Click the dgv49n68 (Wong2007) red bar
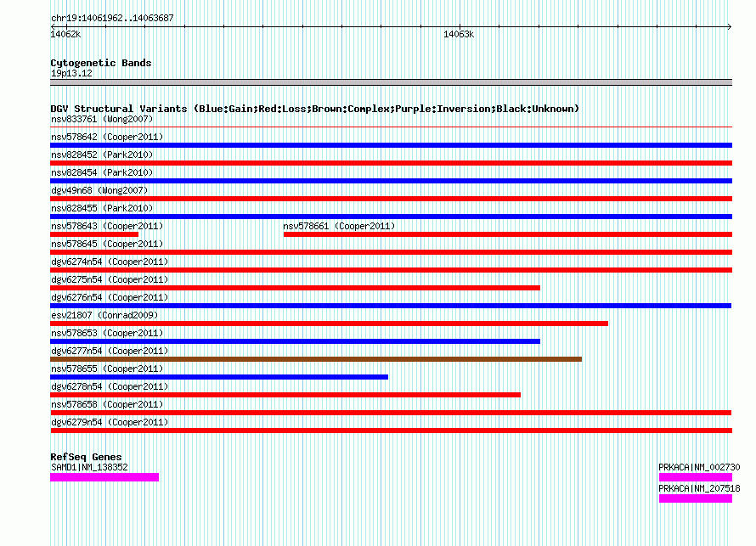Image resolution: width=756 pixels, height=546 pixels. pyautogui.click(x=391, y=199)
